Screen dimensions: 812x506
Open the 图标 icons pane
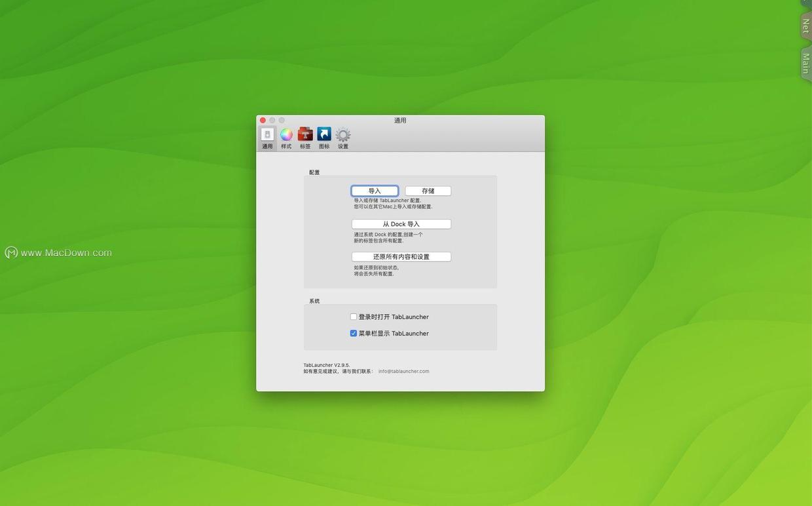(324, 138)
